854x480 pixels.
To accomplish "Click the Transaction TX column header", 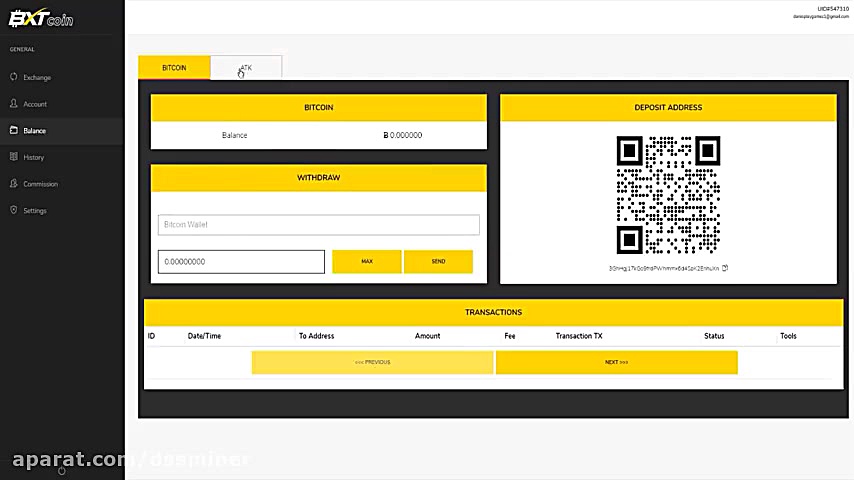I will pyautogui.click(x=579, y=336).
